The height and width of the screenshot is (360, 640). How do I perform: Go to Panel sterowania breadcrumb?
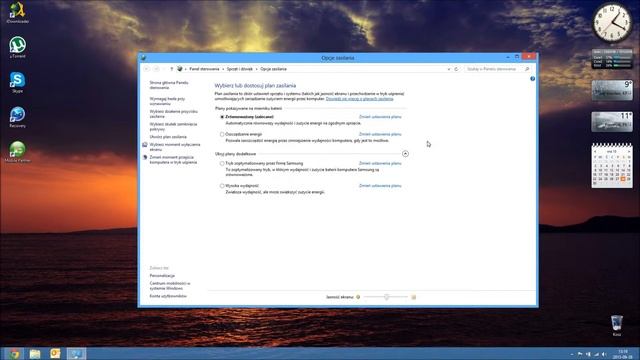(x=204, y=69)
